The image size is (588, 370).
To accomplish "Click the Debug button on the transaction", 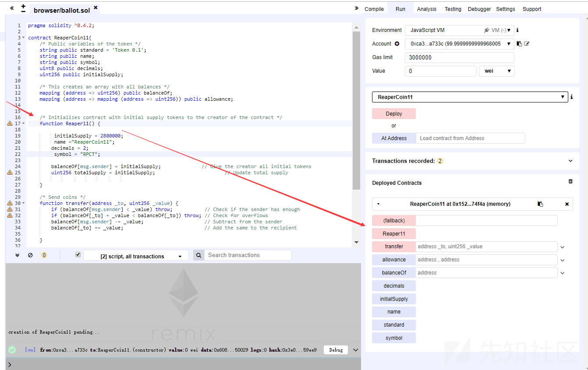I will (336, 350).
